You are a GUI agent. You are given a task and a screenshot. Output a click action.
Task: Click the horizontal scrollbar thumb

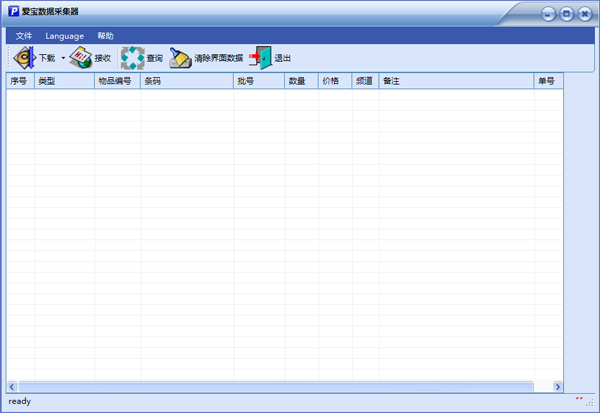click(276, 387)
